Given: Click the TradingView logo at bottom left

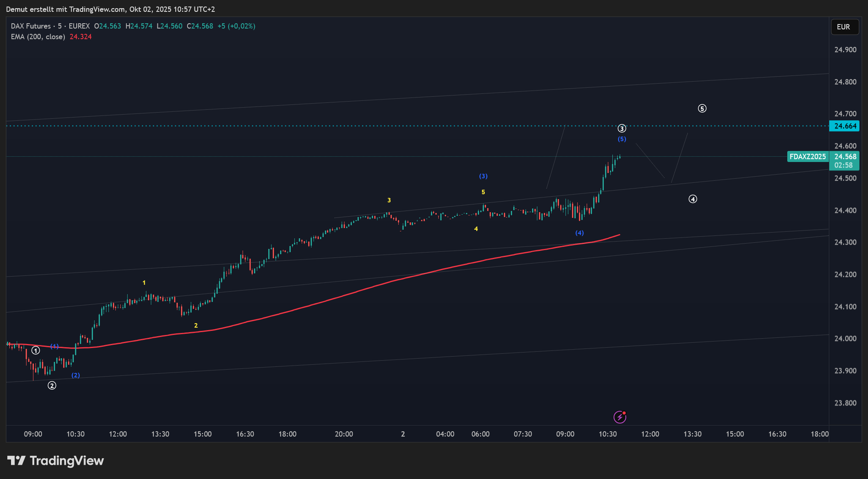Looking at the screenshot, I should click(x=55, y=461).
